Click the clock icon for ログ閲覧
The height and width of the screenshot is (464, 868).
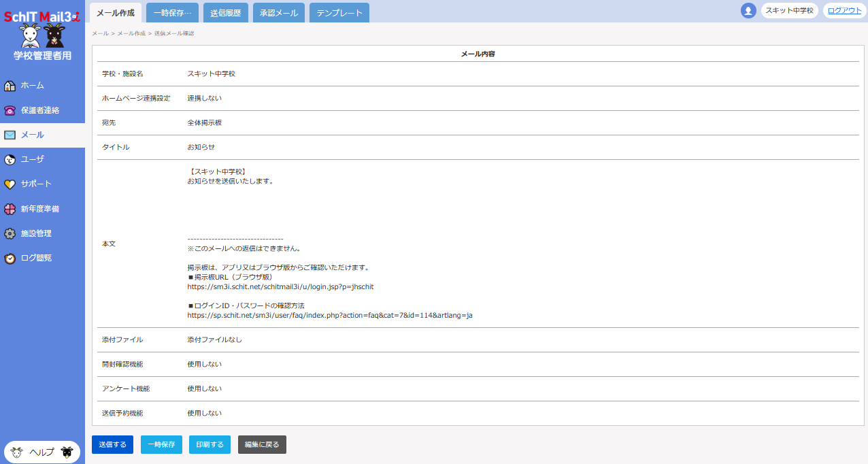click(x=10, y=259)
